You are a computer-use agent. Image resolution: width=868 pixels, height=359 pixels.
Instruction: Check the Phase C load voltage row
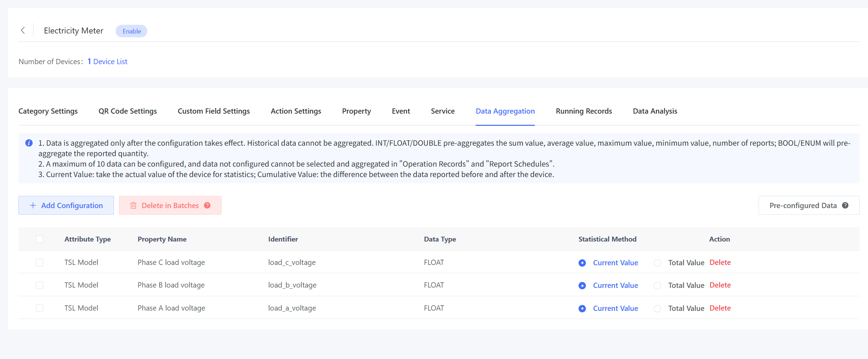[x=40, y=263]
